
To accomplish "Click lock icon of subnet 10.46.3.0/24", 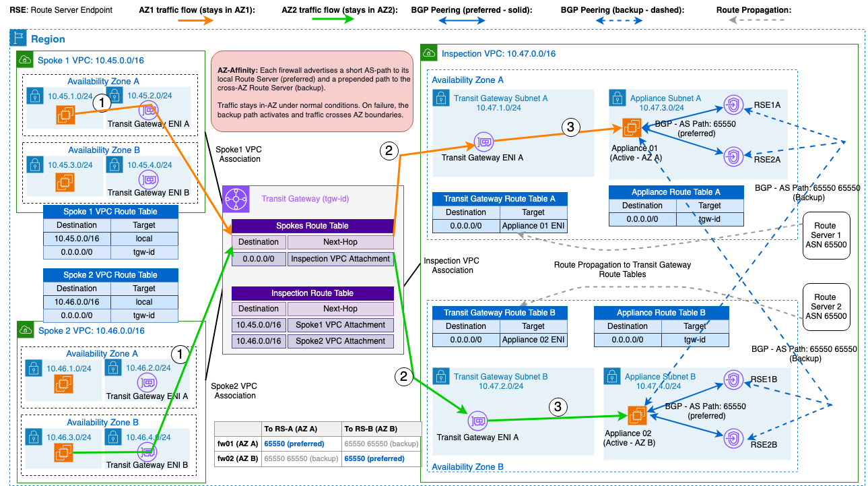I will 34,437.
